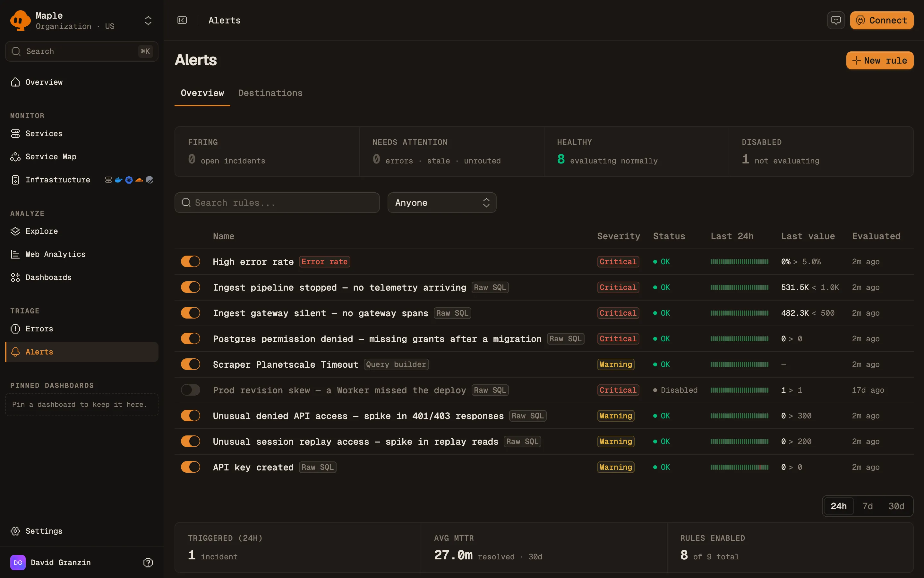Click the DG user avatar

pyautogui.click(x=18, y=562)
